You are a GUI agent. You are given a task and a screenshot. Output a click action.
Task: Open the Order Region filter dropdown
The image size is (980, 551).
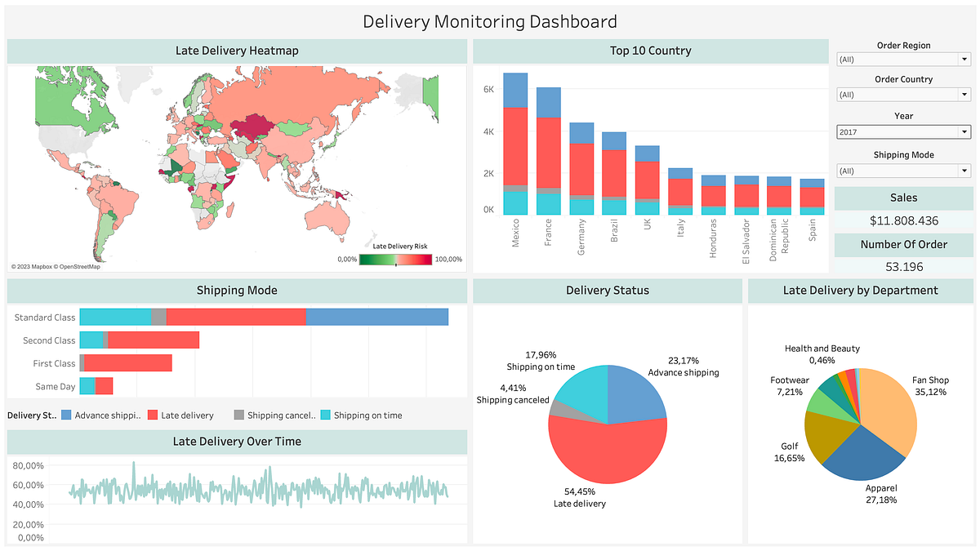click(963, 58)
